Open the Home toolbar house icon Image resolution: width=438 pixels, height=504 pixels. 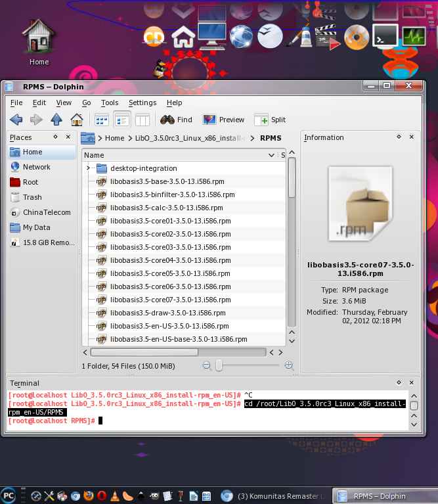[77, 120]
